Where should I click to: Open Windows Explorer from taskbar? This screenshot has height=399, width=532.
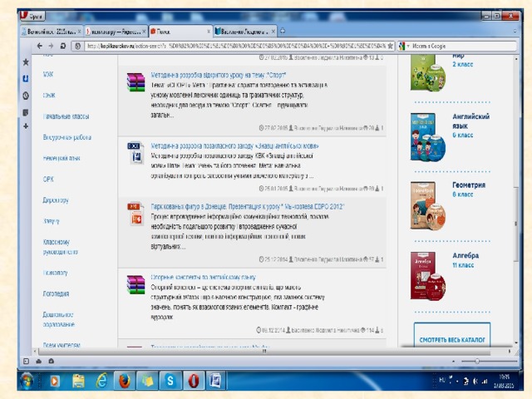point(78,381)
